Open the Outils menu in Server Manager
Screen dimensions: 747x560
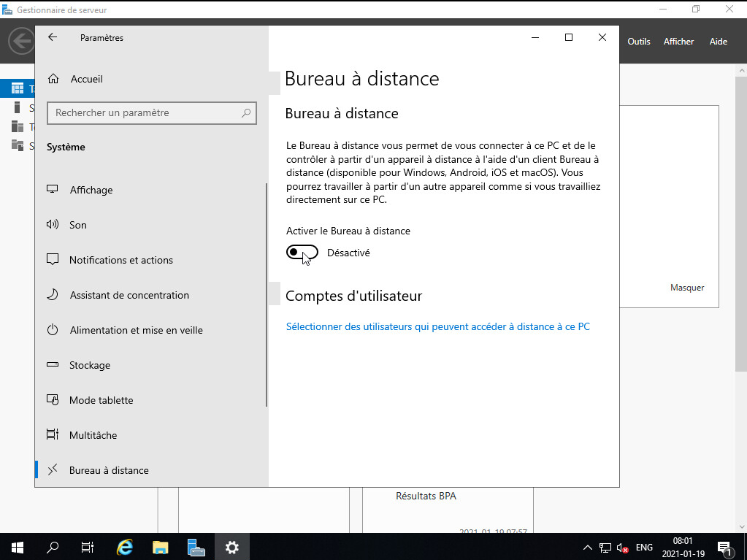point(638,42)
